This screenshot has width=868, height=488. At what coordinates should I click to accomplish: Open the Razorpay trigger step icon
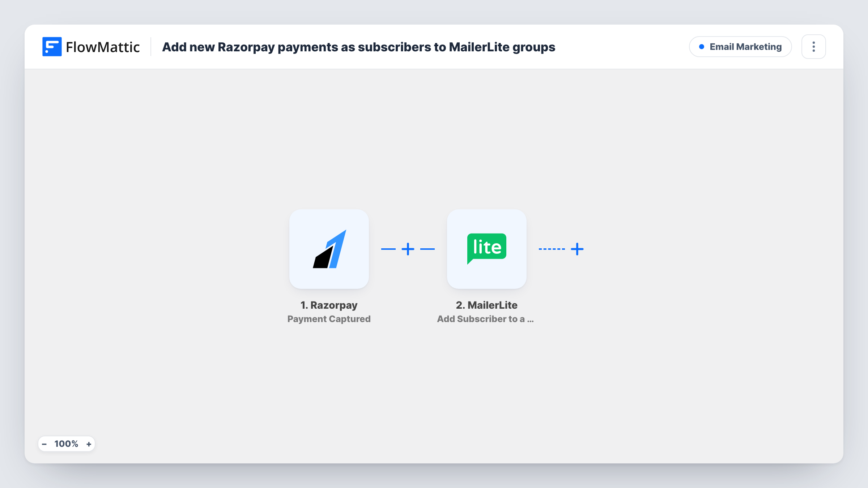(x=329, y=249)
